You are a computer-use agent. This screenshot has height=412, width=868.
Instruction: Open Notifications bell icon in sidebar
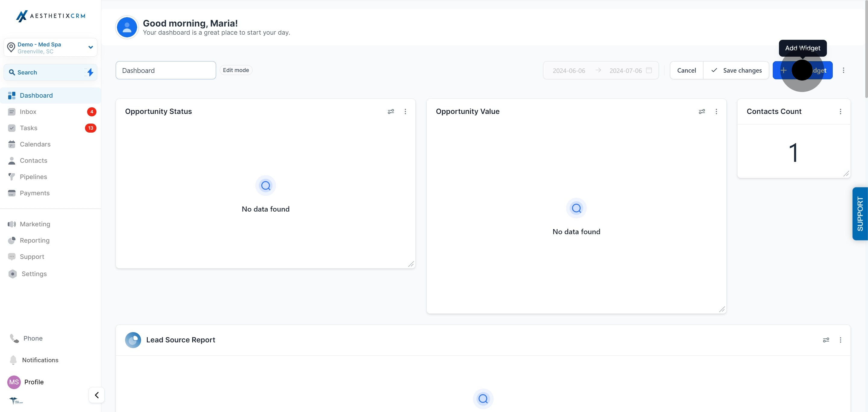(x=13, y=360)
